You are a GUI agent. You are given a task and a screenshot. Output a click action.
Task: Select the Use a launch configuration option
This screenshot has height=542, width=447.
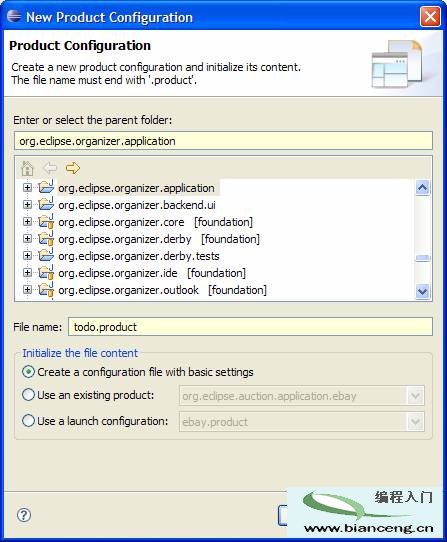tap(28, 421)
